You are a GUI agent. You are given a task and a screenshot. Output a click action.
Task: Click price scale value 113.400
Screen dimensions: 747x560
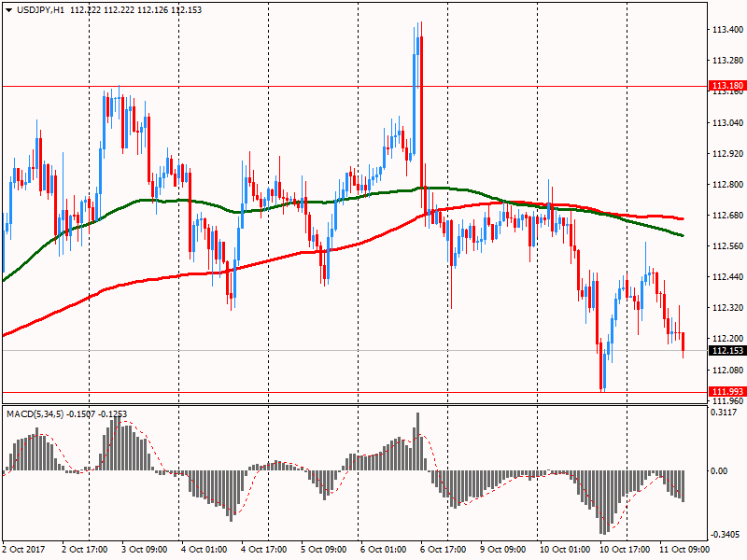[x=727, y=30]
